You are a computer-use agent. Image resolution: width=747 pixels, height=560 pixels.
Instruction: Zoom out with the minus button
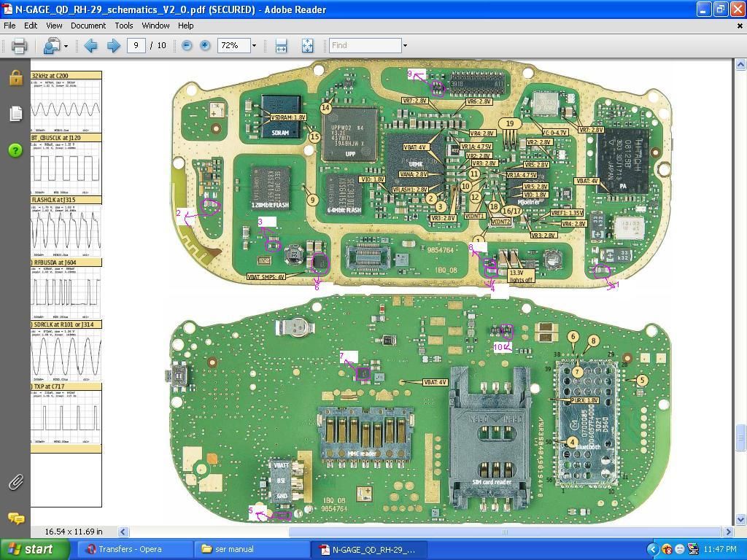(x=187, y=46)
